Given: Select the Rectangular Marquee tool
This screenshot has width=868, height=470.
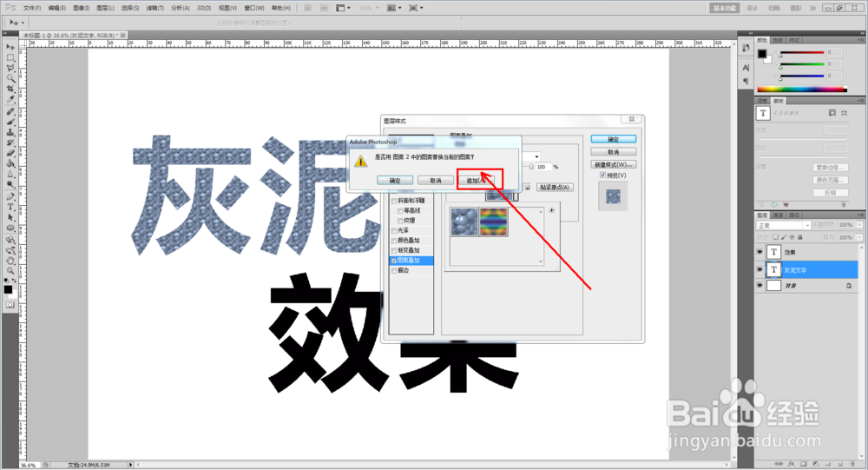Looking at the screenshot, I should [x=10, y=57].
